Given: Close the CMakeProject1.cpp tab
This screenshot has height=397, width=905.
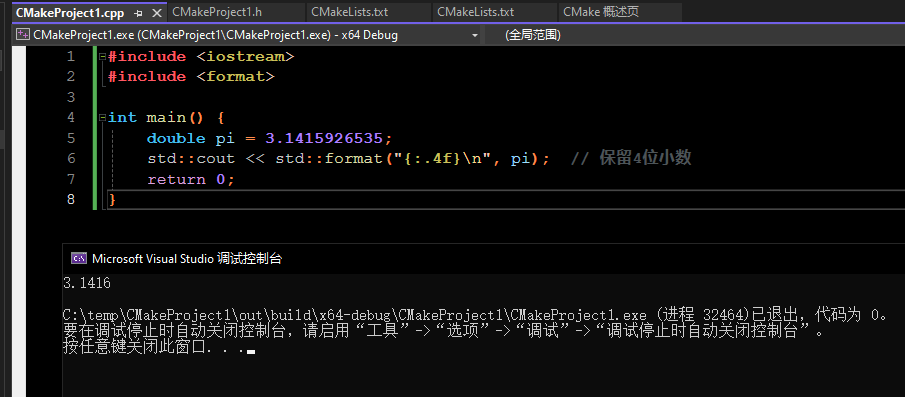Looking at the screenshot, I should [x=156, y=13].
